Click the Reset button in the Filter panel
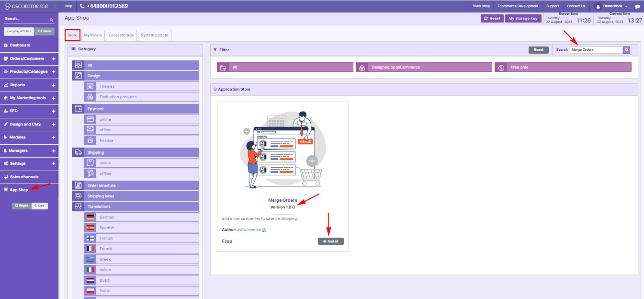The height and width of the screenshot is (299, 644). [539, 50]
